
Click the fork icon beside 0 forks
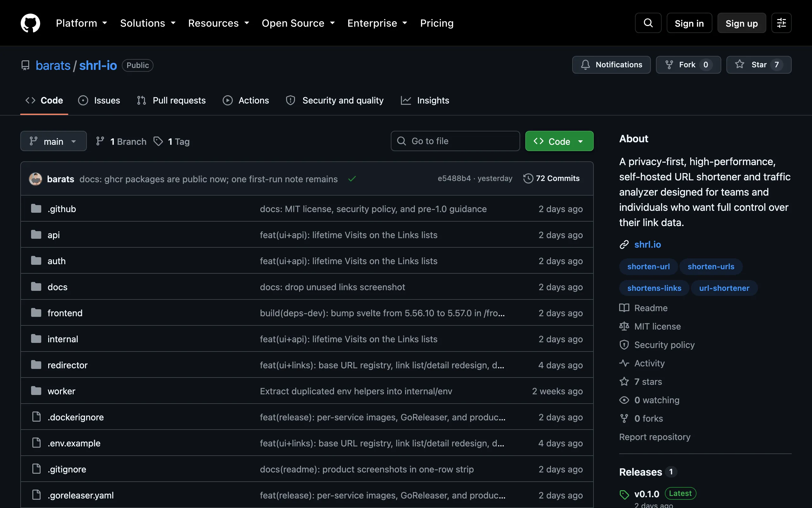[x=624, y=418]
